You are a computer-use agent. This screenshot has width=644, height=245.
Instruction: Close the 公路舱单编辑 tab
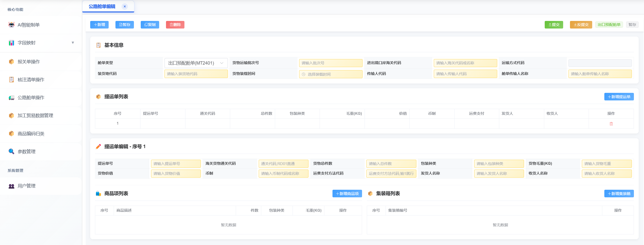pos(125,7)
